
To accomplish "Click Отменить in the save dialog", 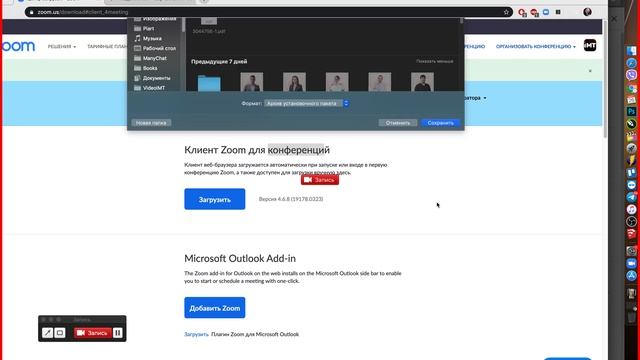I will pos(398,123).
